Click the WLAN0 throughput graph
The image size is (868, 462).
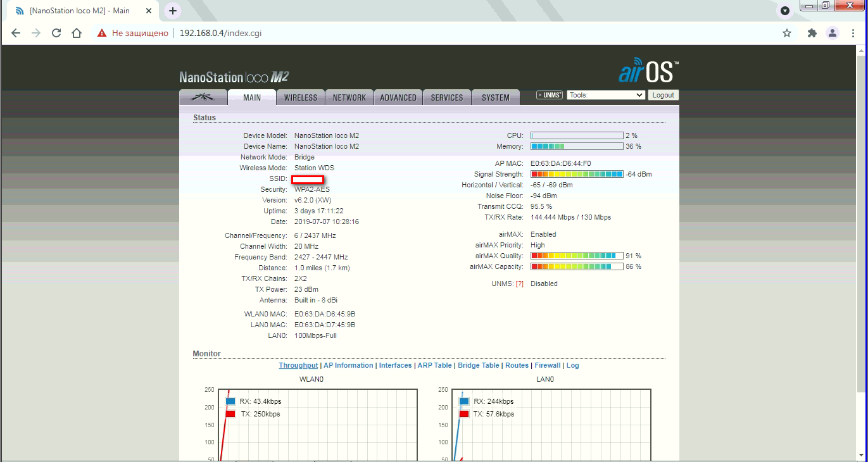318,425
